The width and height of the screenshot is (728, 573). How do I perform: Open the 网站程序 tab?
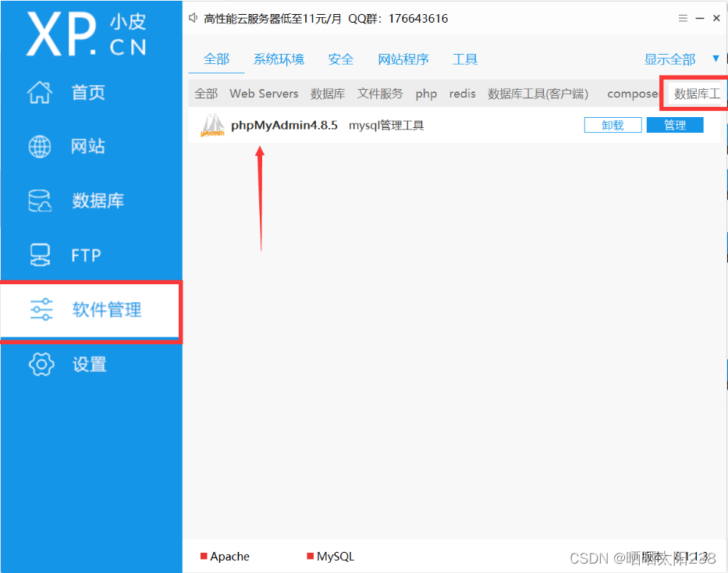pos(403,59)
